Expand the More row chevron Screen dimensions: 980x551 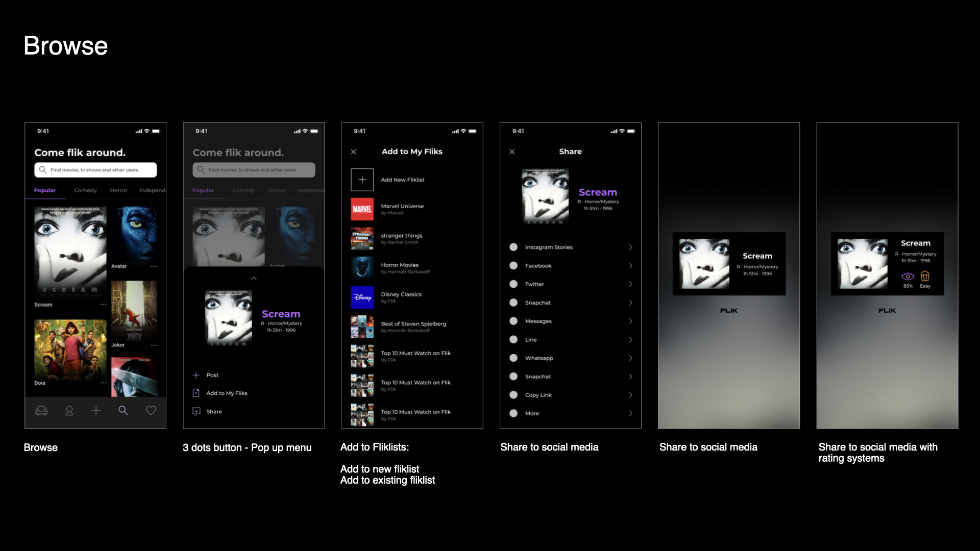(x=631, y=413)
